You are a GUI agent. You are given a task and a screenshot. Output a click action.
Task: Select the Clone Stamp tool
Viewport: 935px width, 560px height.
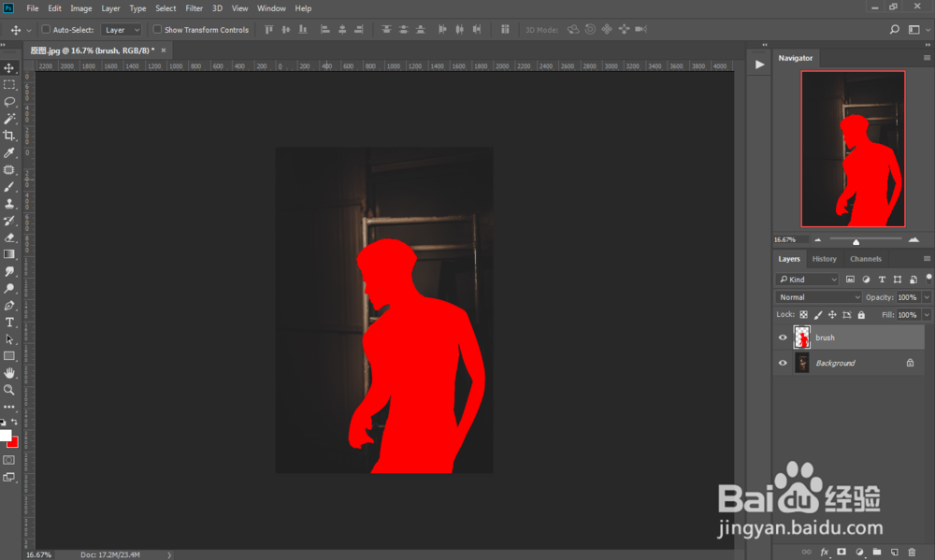pyautogui.click(x=9, y=204)
